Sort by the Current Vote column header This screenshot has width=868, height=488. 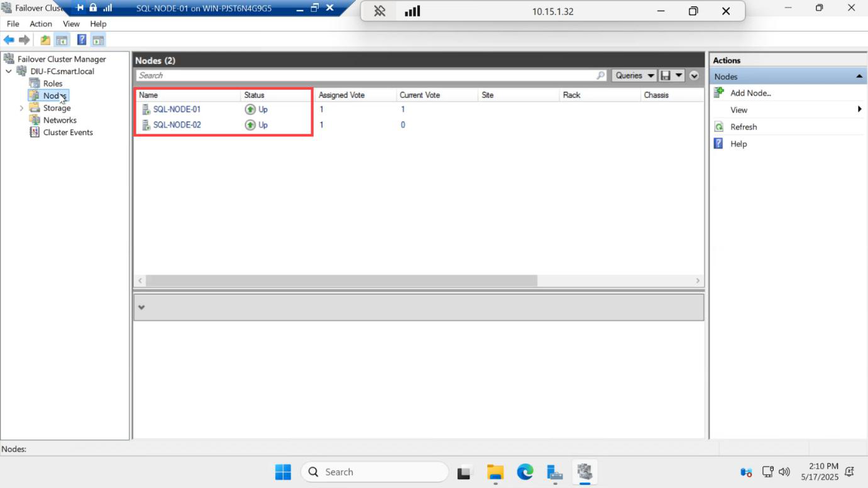437,95
